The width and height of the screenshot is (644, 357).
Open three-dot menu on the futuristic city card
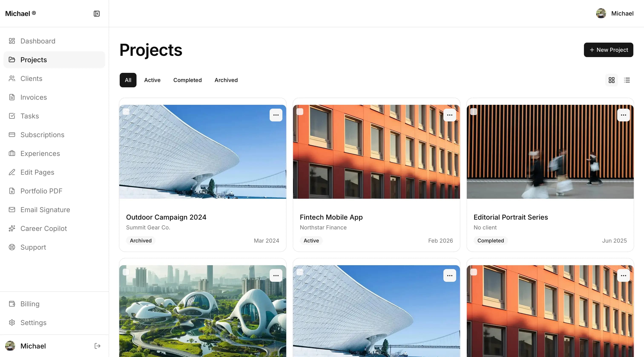point(276,275)
